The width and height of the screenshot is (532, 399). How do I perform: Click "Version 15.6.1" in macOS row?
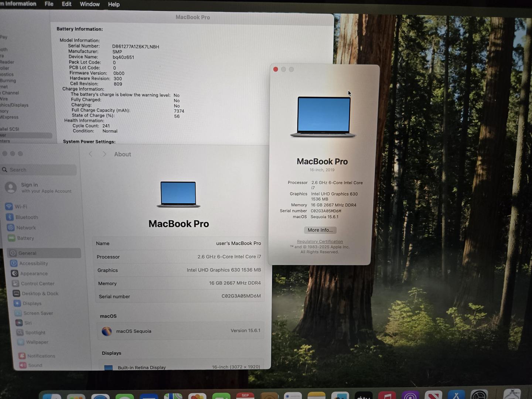click(246, 330)
